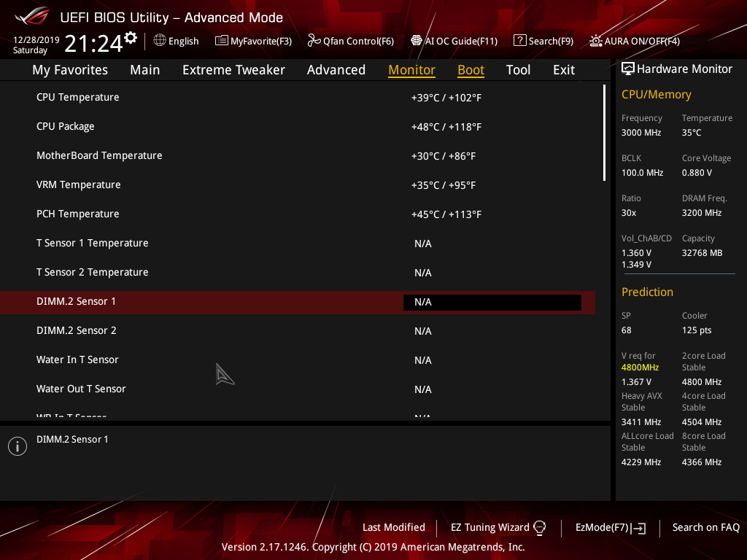Screen dimensions: 747x560
Task: Click the 3200 MHz DRAM Freq value
Action: point(701,213)
